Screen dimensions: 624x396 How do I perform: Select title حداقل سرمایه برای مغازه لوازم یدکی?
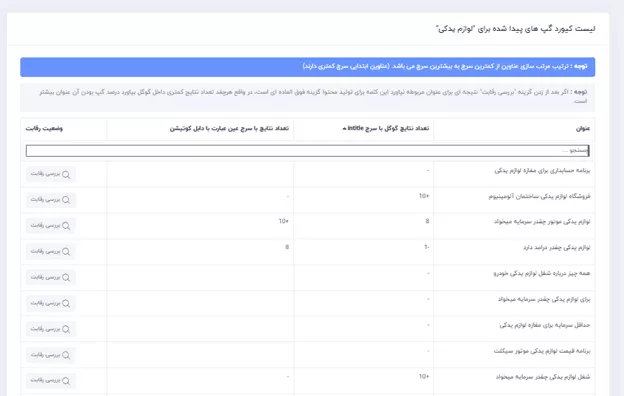click(545, 325)
